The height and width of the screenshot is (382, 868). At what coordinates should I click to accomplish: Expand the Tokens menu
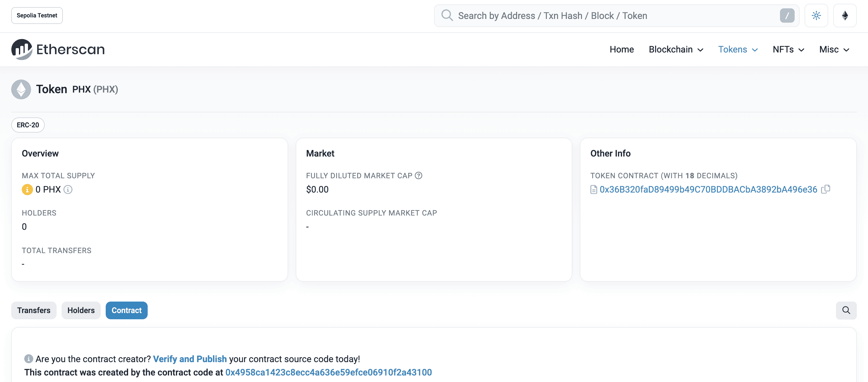tap(738, 49)
